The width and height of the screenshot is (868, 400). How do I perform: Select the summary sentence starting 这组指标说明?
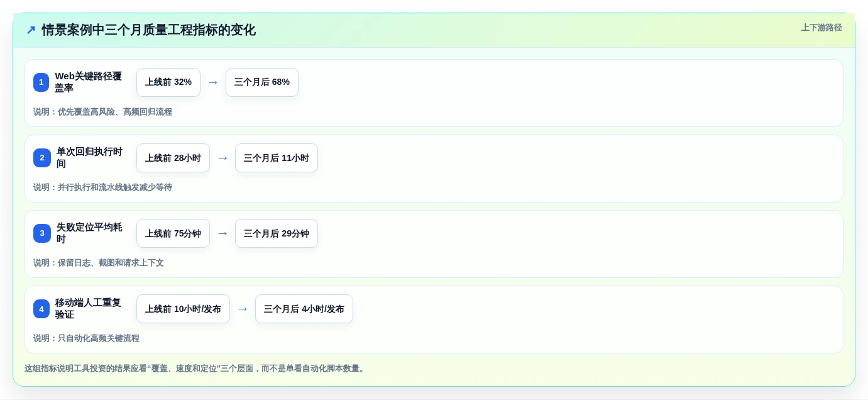195,369
